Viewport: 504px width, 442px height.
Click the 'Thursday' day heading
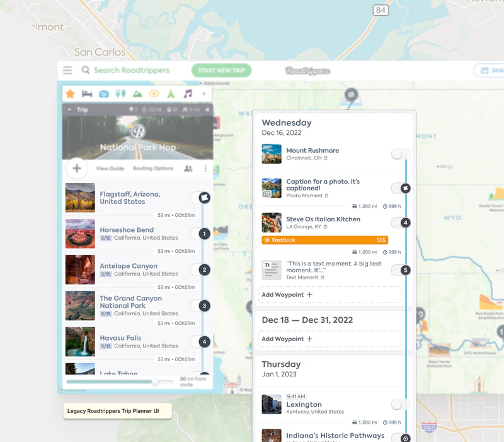pyautogui.click(x=281, y=364)
